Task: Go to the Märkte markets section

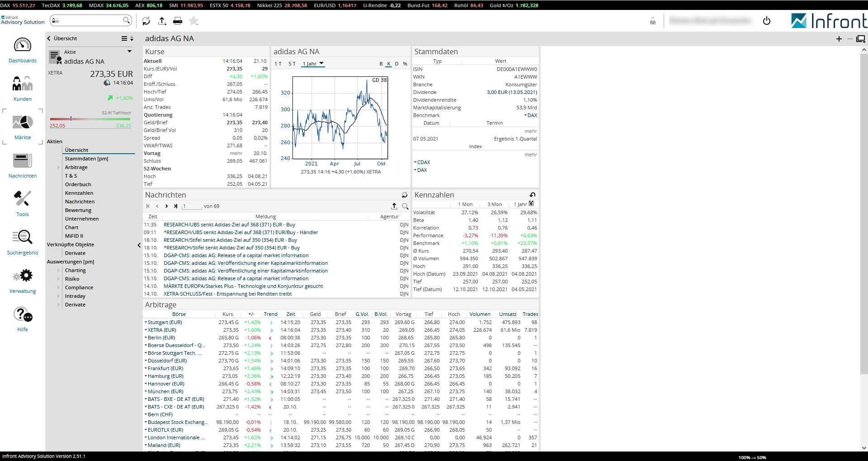Action: [x=23, y=127]
